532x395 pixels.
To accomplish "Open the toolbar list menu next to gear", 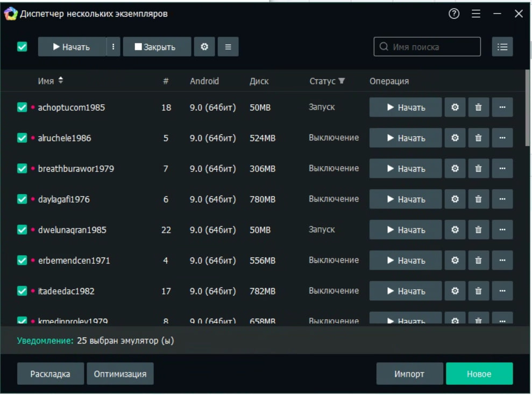I will coord(228,47).
